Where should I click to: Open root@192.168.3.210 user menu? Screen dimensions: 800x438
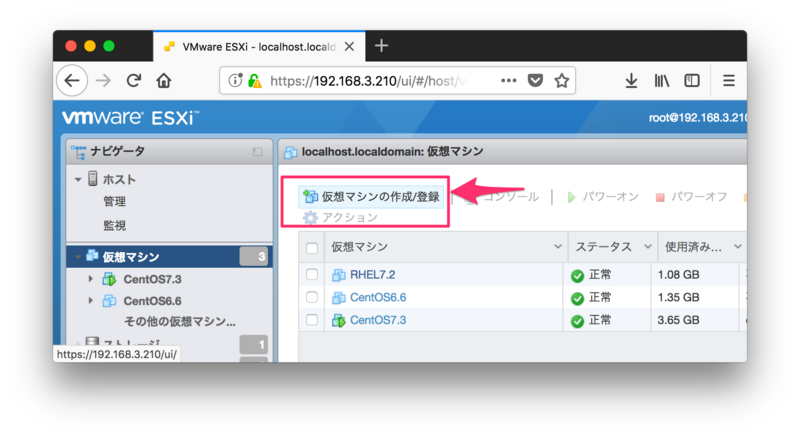(x=697, y=118)
